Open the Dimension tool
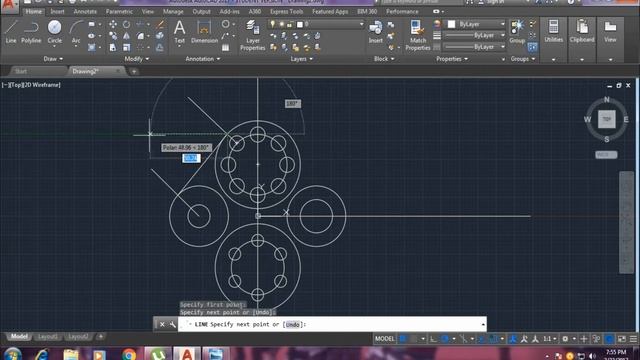This screenshot has height=360, width=640. click(x=204, y=32)
